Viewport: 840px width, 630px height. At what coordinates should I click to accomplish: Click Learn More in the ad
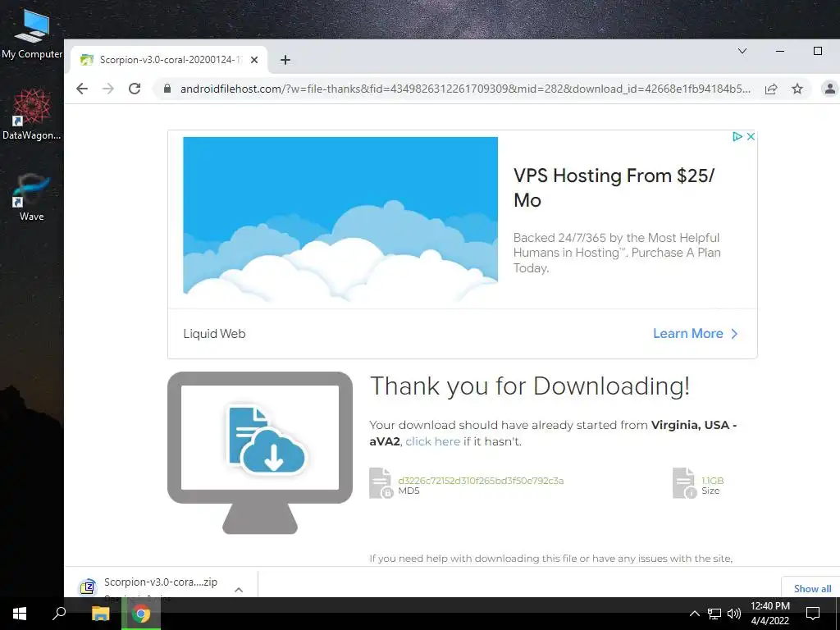point(696,333)
